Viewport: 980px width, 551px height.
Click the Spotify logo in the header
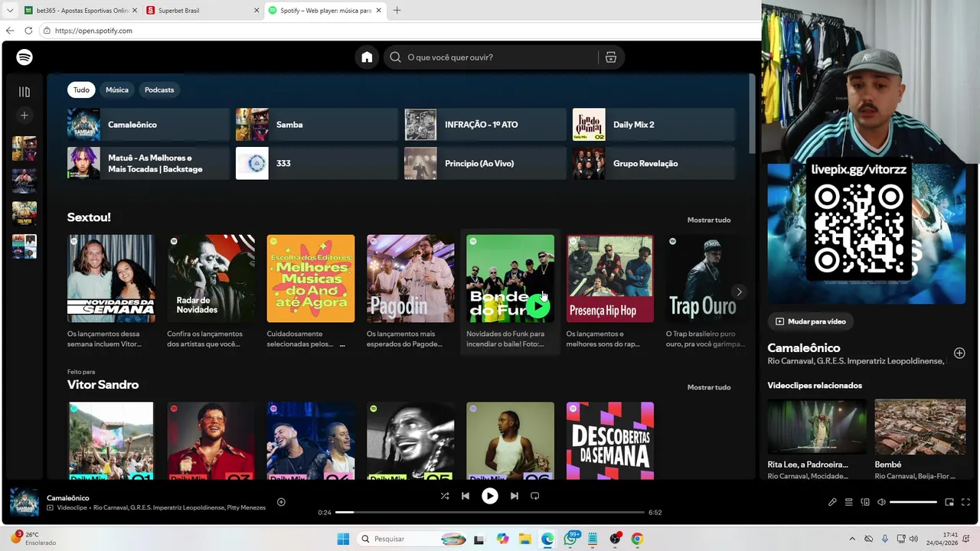24,57
